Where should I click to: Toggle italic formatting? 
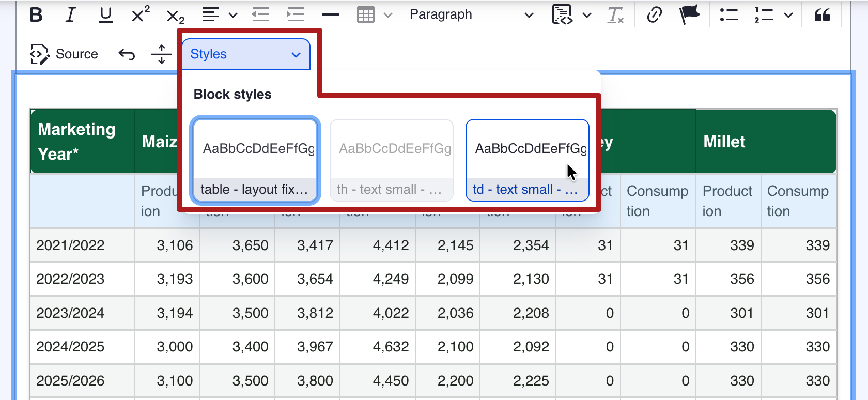[x=71, y=15]
